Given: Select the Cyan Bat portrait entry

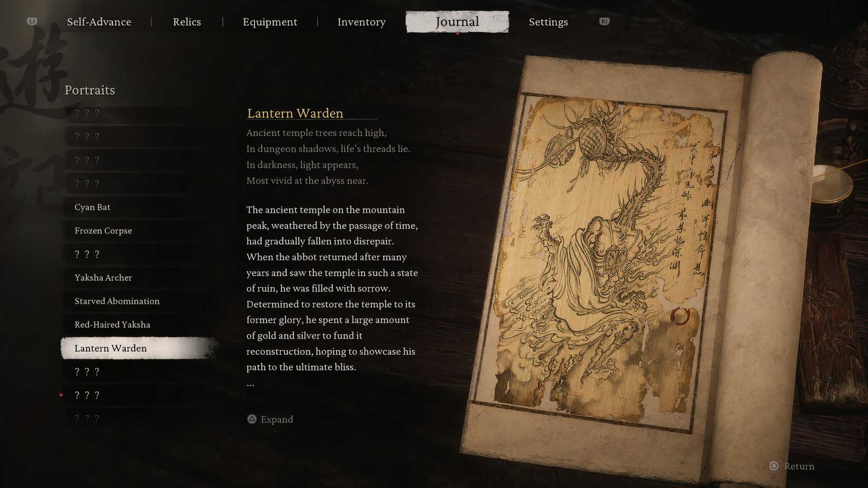Looking at the screenshot, I should 92,207.
